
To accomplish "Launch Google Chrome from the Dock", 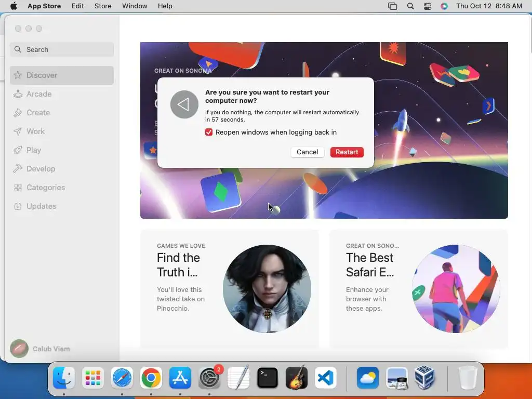I will [151, 378].
